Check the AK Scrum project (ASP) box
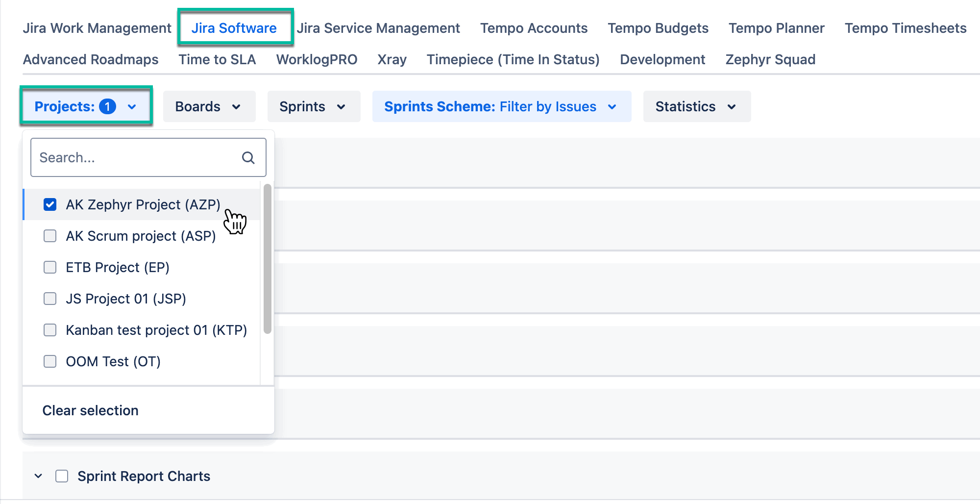Viewport: 980px width, 504px height. (50, 236)
